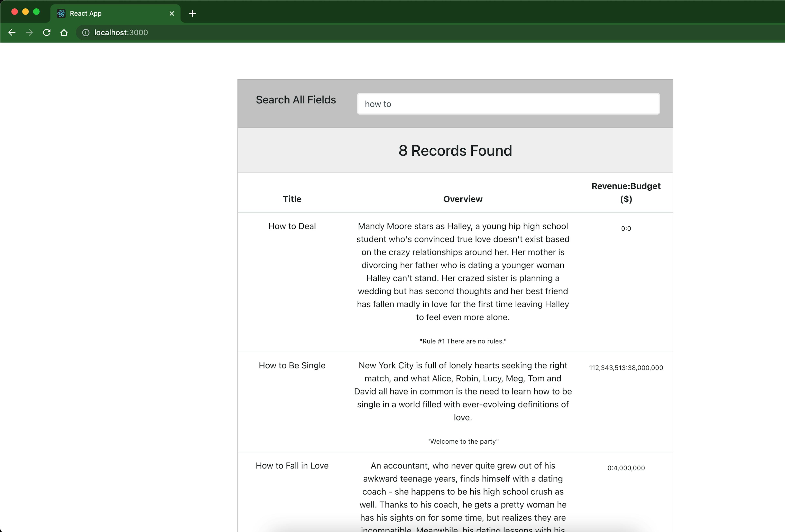The width and height of the screenshot is (785, 532).
Task: Select the How to Be Single title
Action: pyautogui.click(x=292, y=365)
